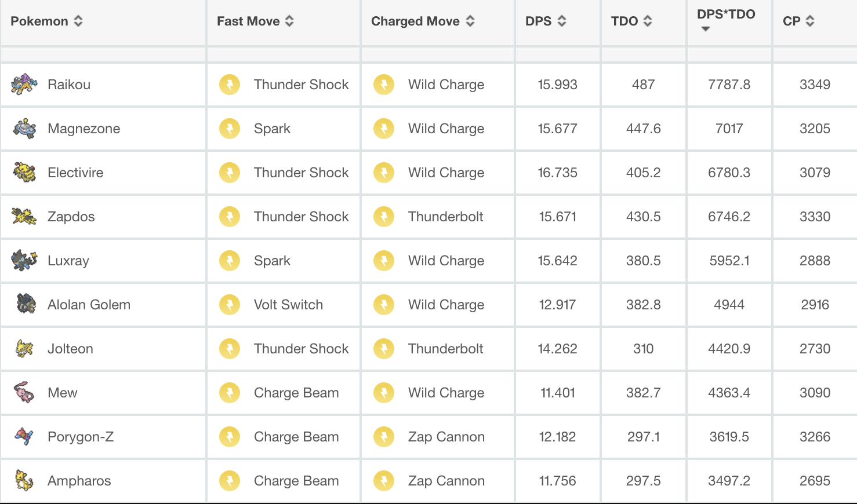
Task: Open the Electivire name link
Action: 75,173
